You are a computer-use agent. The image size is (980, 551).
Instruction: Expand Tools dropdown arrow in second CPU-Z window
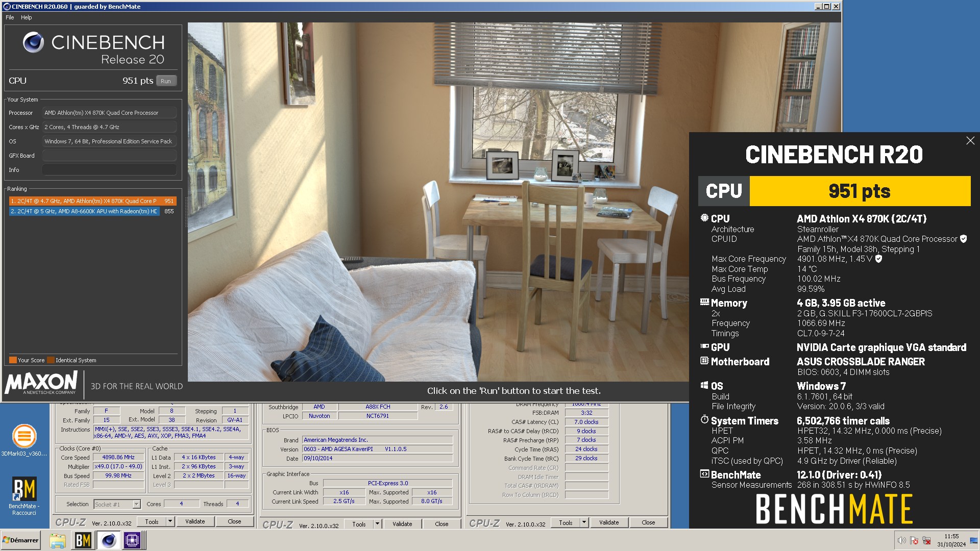(378, 524)
